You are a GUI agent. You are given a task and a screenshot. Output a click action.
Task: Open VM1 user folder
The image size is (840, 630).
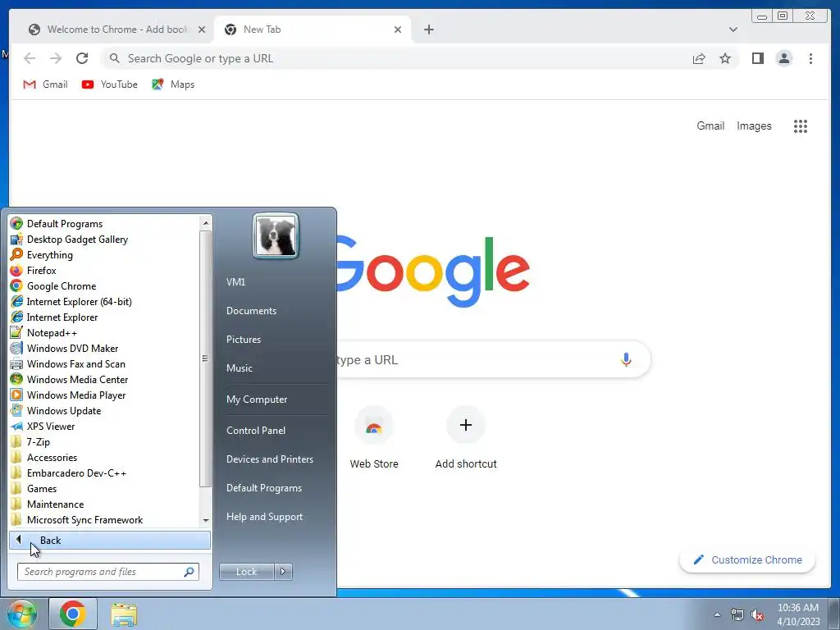point(235,282)
